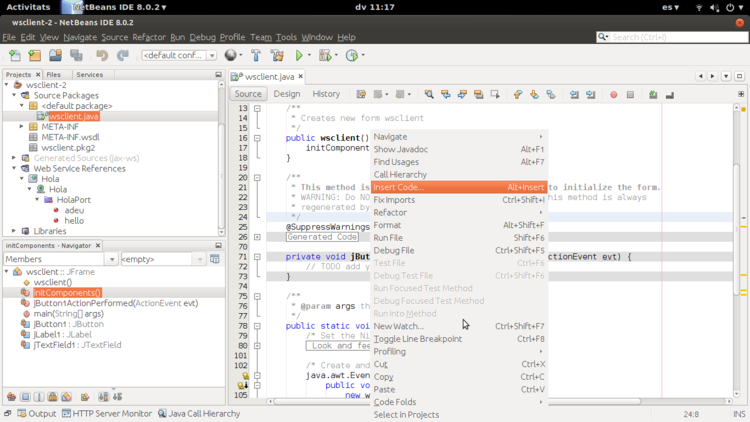Open the HTTP Server Monitor panel

[x=108, y=413]
